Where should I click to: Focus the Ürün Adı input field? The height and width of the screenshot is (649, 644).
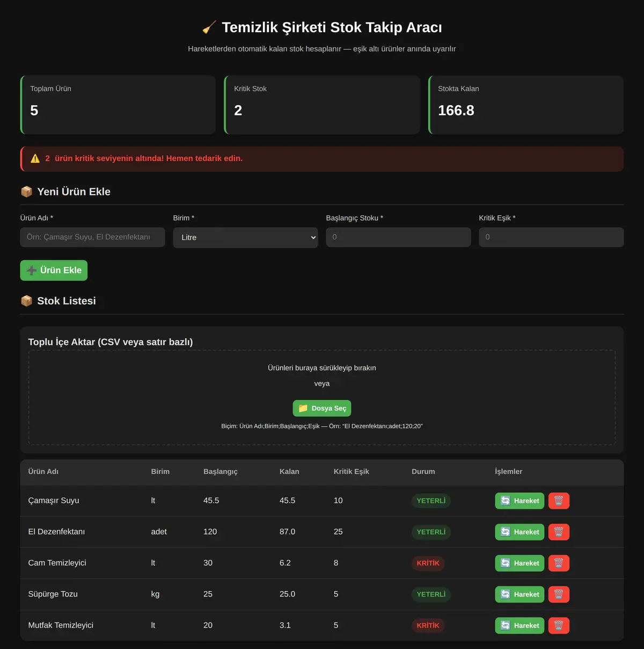pos(92,237)
